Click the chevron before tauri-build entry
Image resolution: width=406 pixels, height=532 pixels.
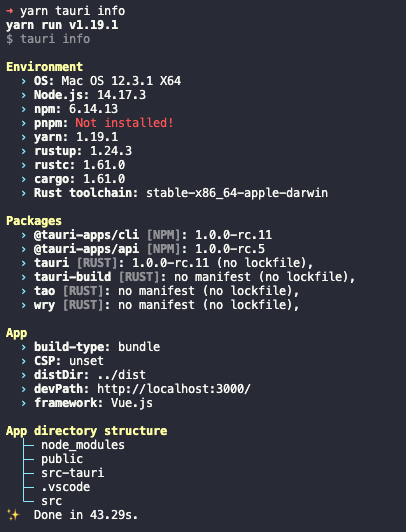(23, 277)
